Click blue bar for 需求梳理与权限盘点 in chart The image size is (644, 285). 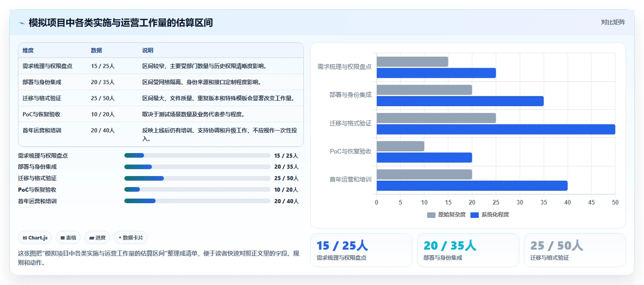pos(436,73)
